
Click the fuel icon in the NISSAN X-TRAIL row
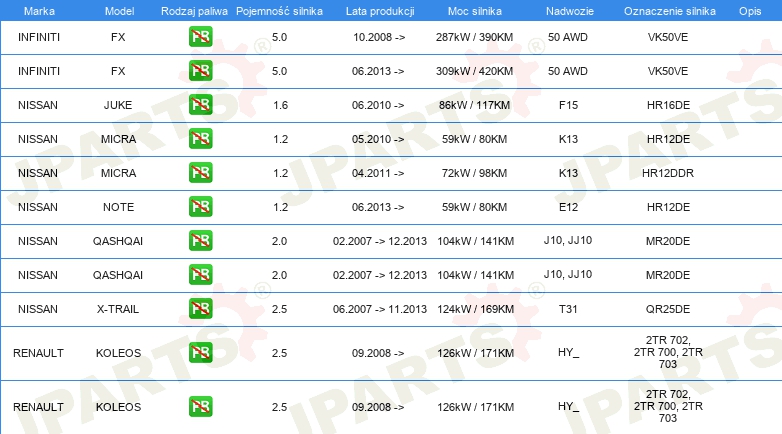point(200,308)
